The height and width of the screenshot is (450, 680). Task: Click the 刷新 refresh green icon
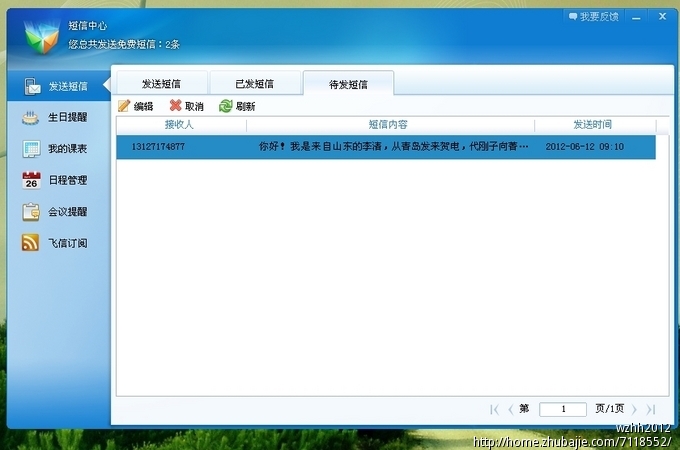(226, 106)
